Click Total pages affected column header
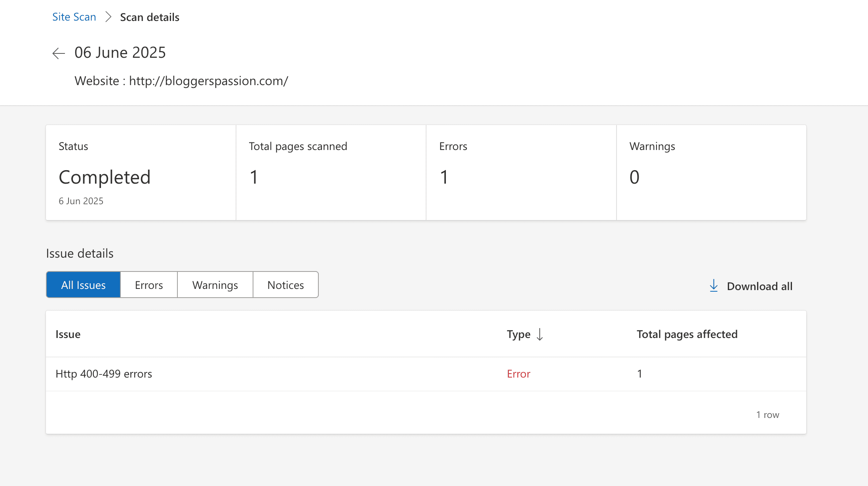 coord(687,334)
